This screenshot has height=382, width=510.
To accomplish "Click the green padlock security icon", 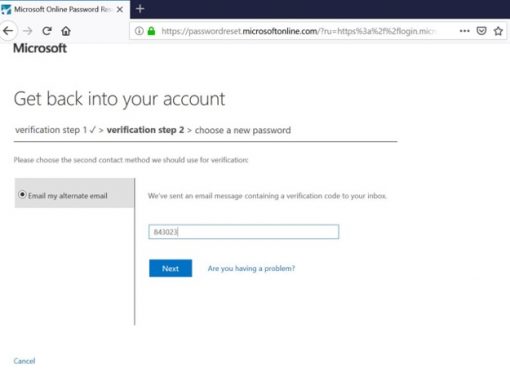I will point(151,31).
